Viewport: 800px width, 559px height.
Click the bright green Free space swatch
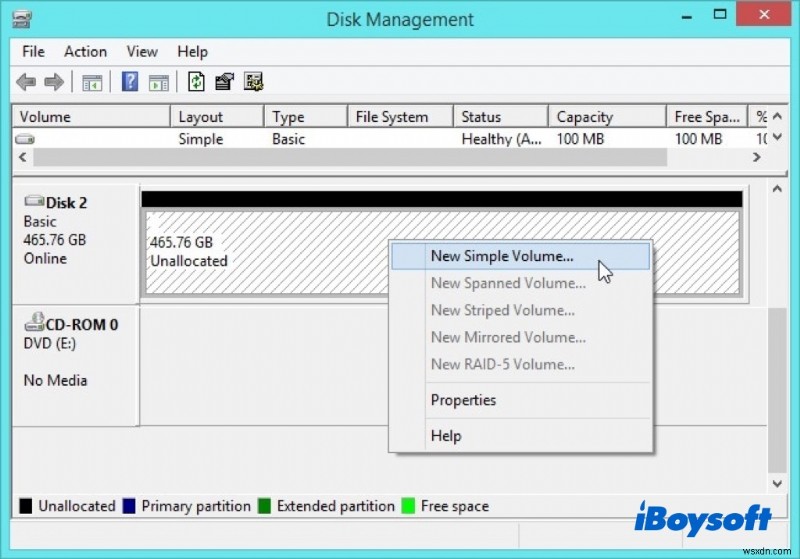tap(408, 506)
